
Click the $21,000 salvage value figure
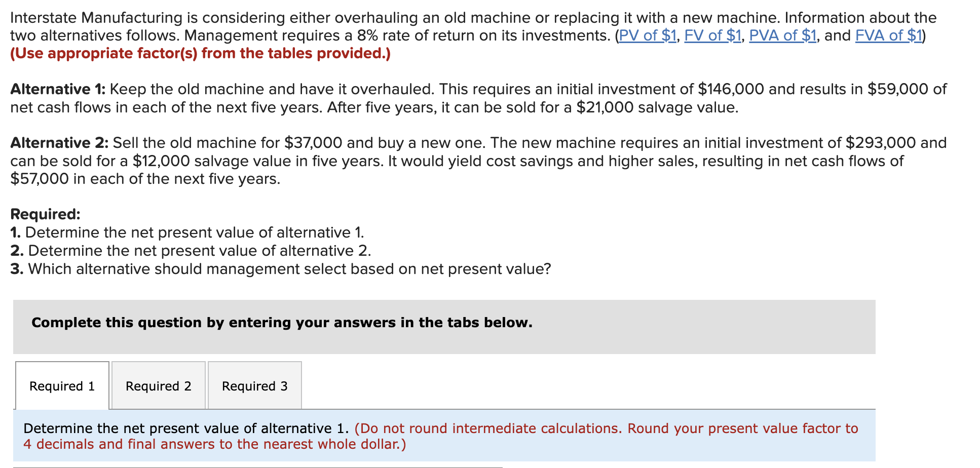pyautogui.click(x=605, y=107)
